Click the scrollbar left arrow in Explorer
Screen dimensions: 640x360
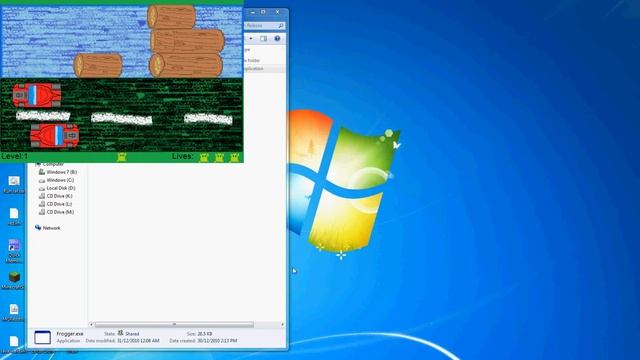(91, 324)
